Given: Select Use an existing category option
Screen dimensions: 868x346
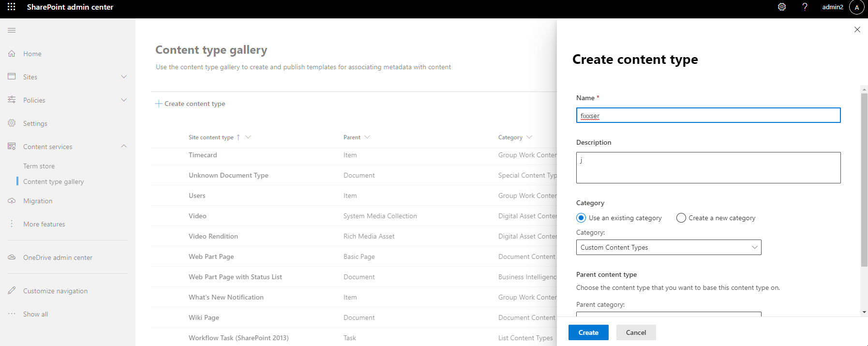Looking at the screenshot, I should coord(581,218).
